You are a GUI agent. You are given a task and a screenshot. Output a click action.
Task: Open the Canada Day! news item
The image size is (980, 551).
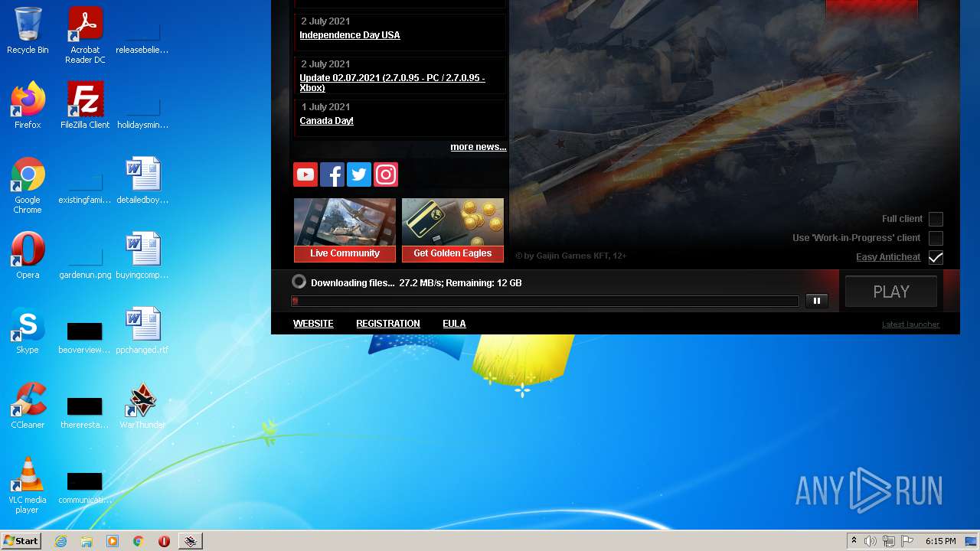[x=326, y=121]
